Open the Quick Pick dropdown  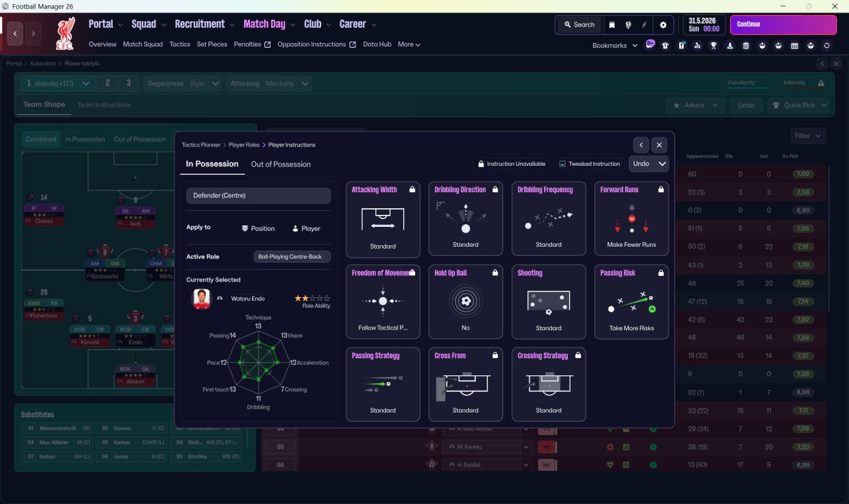(x=799, y=105)
